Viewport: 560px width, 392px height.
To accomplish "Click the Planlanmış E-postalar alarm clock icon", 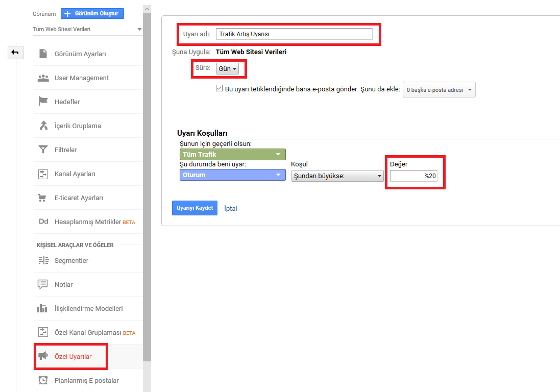I will tap(43, 380).
